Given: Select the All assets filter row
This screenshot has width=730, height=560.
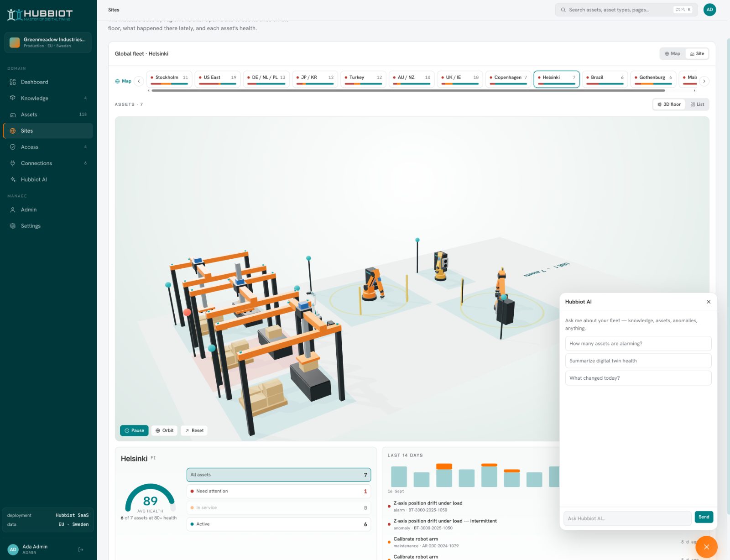Looking at the screenshot, I should (x=279, y=475).
